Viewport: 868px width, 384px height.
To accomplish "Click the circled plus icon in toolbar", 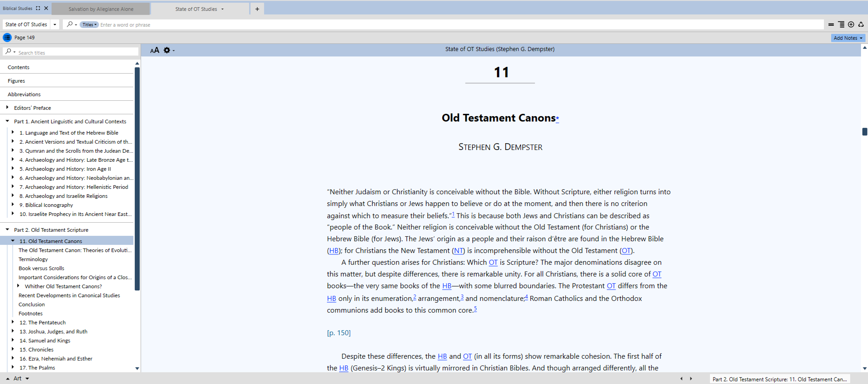I will [x=851, y=24].
